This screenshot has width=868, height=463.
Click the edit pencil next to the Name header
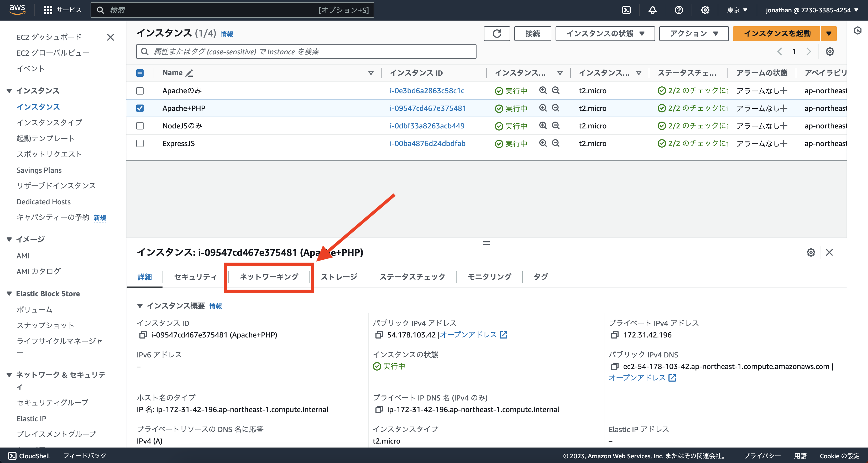click(x=189, y=73)
